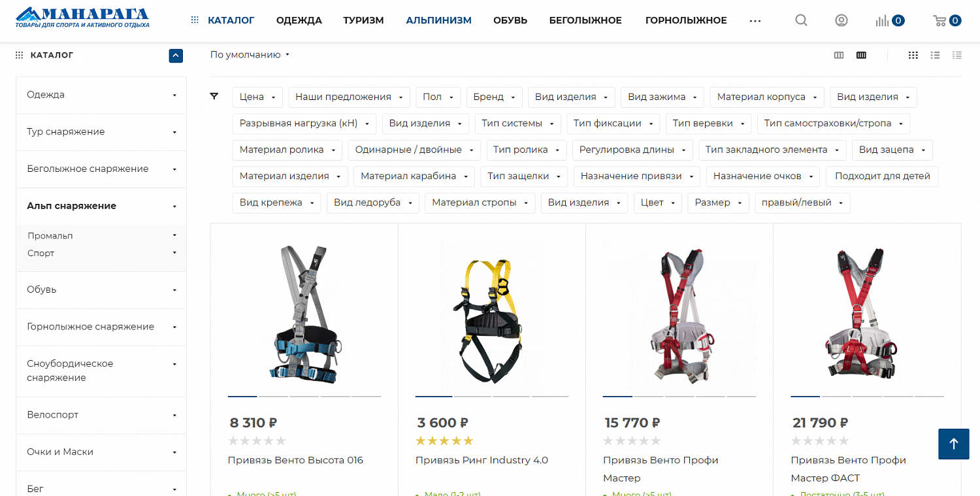Click the scroll-to-top arrow button
Image resolution: width=980 pixels, height=496 pixels.
point(954,444)
